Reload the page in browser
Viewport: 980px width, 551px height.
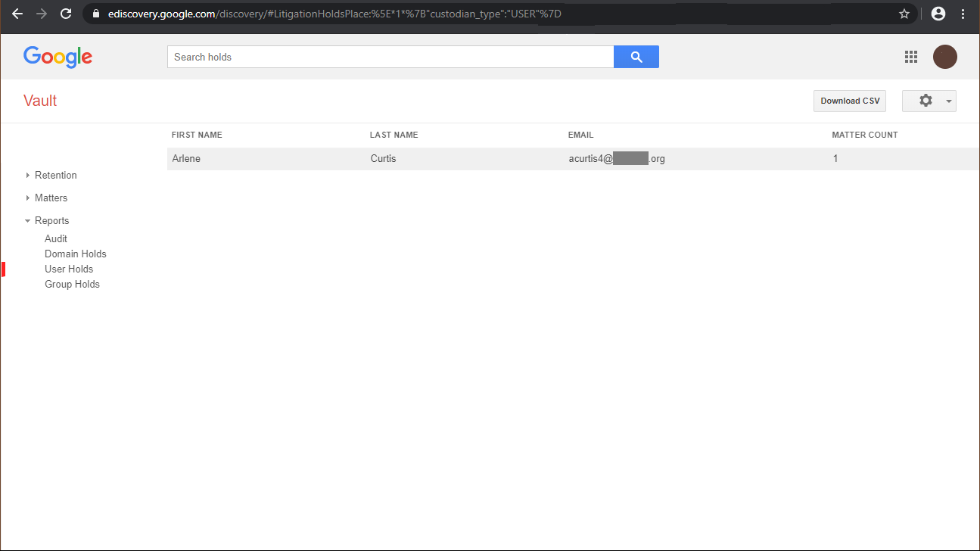[66, 14]
